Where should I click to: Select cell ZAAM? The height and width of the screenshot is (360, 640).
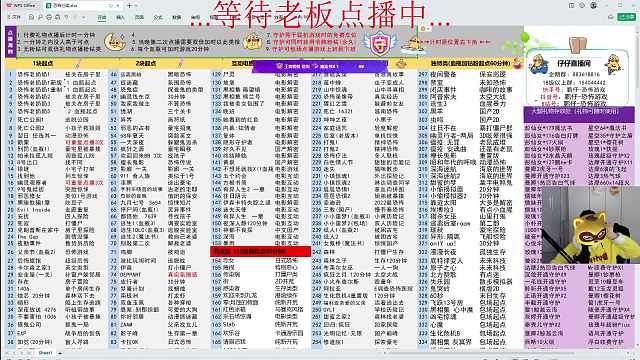click(126, 324)
